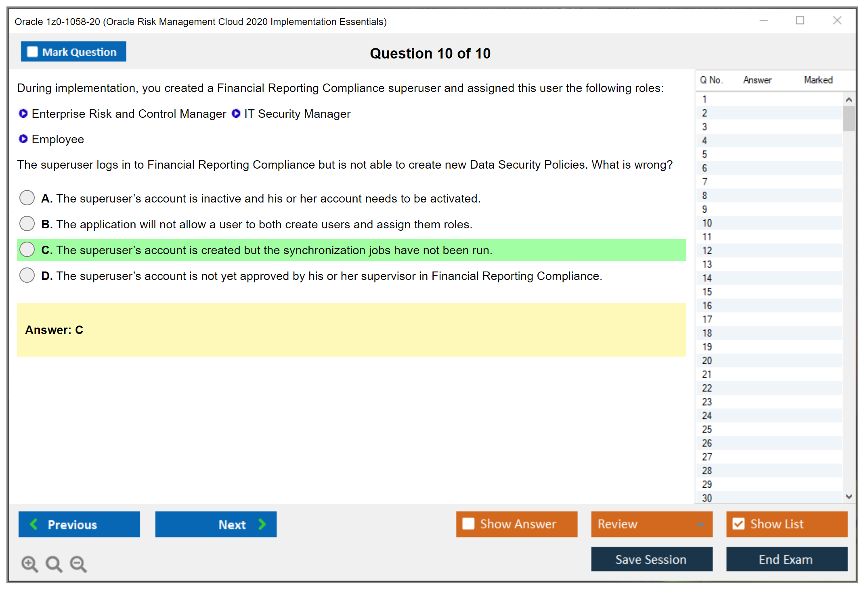Select question 28 in the list

point(769,470)
